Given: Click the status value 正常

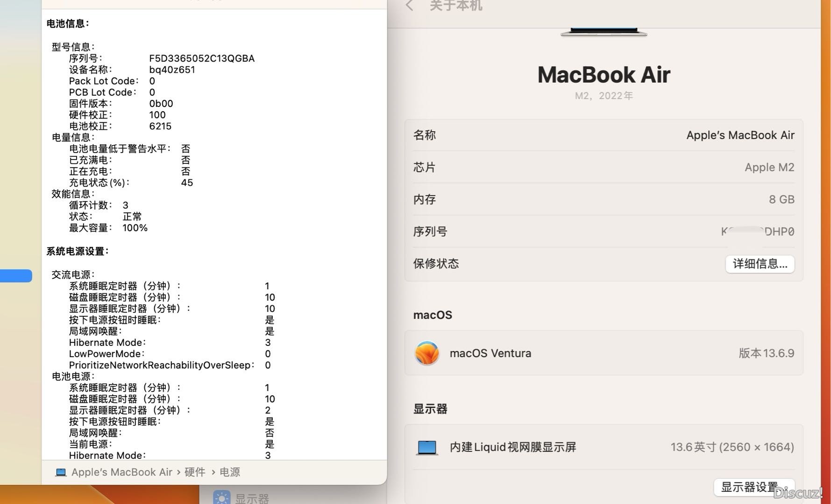Looking at the screenshot, I should tap(132, 217).
